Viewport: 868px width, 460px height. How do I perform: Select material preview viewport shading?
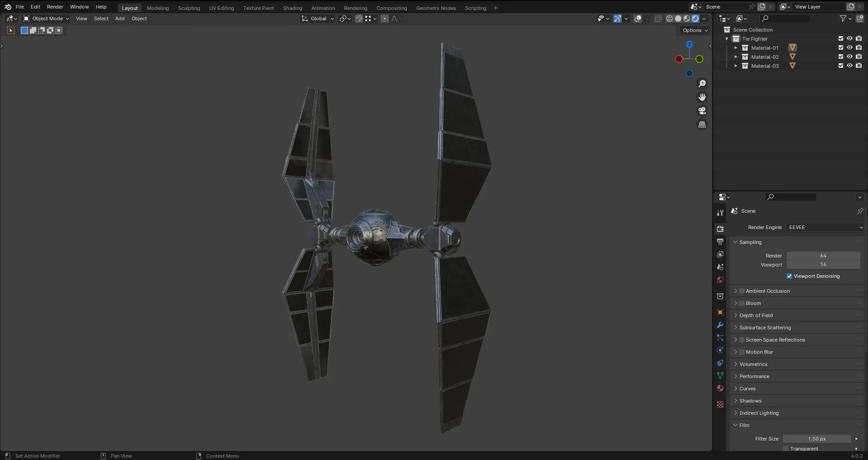(687, 19)
